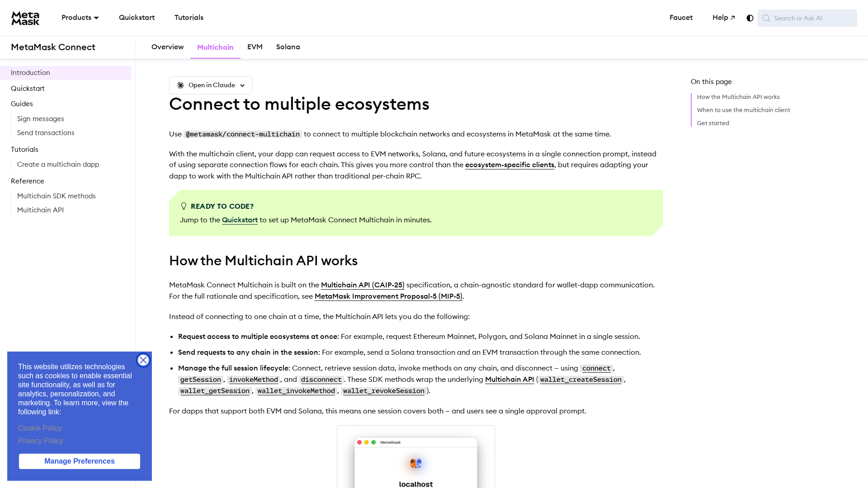Click the wallet_revokeSession code link
The height and width of the screenshot is (488, 868).
(384, 391)
